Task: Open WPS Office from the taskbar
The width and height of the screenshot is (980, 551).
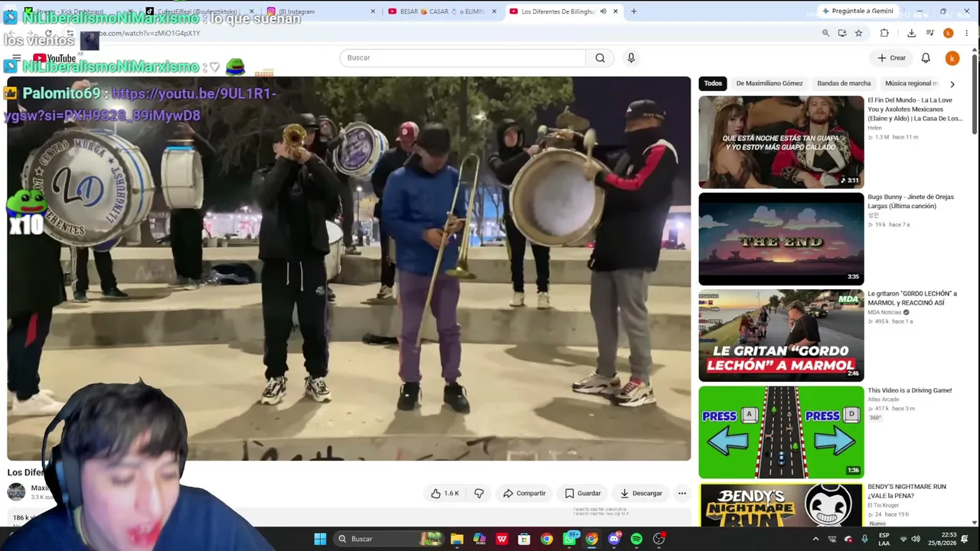Action: click(x=502, y=539)
